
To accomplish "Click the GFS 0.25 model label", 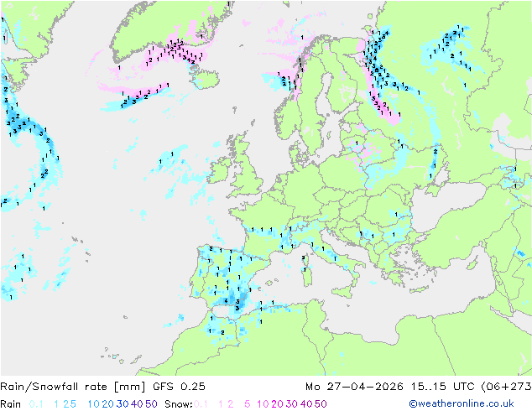I will [x=179, y=387].
